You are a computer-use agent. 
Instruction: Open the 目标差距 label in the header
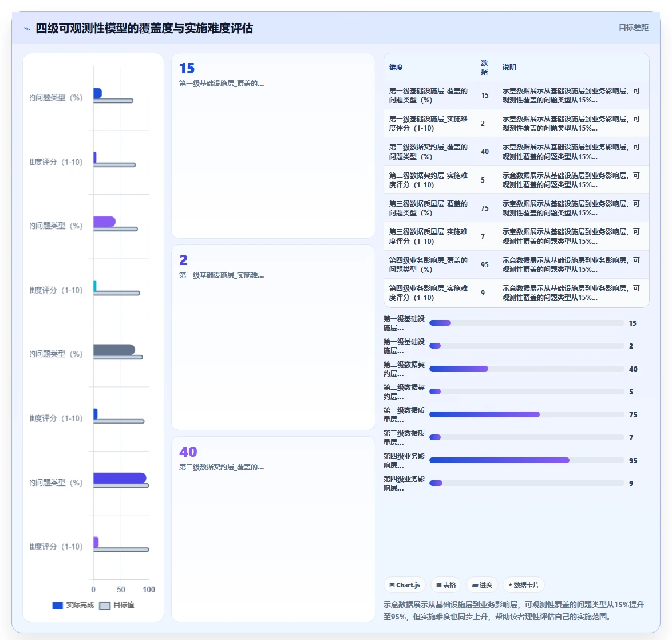click(x=634, y=27)
